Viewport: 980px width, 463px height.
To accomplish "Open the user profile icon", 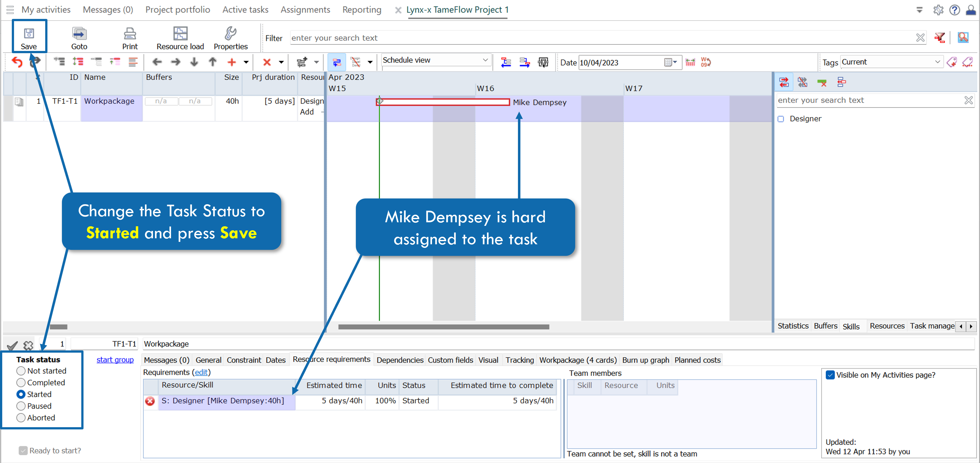I will coord(971,10).
